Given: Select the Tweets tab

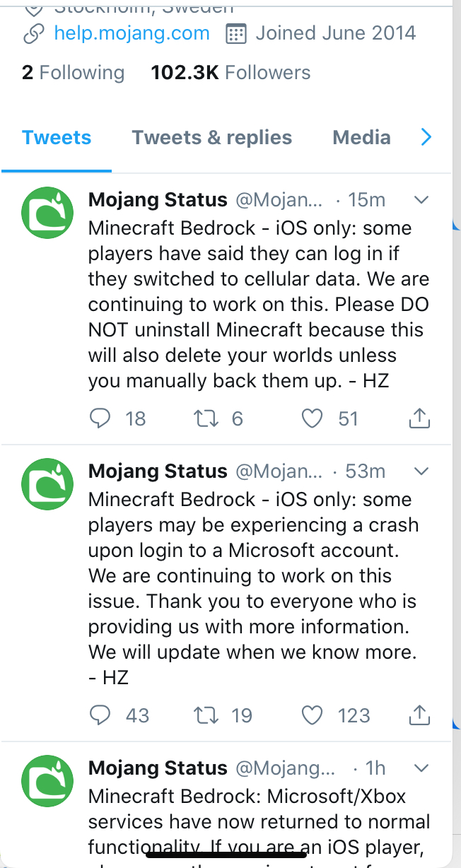Looking at the screenshot, I should pyautogui.click(x=57, y=137).
